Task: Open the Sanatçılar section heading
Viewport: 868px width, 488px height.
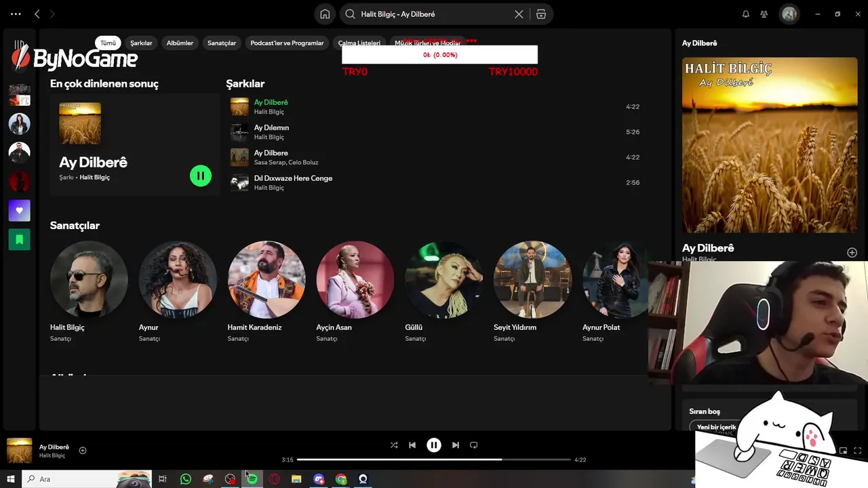Action: click(x=75, y=226)
